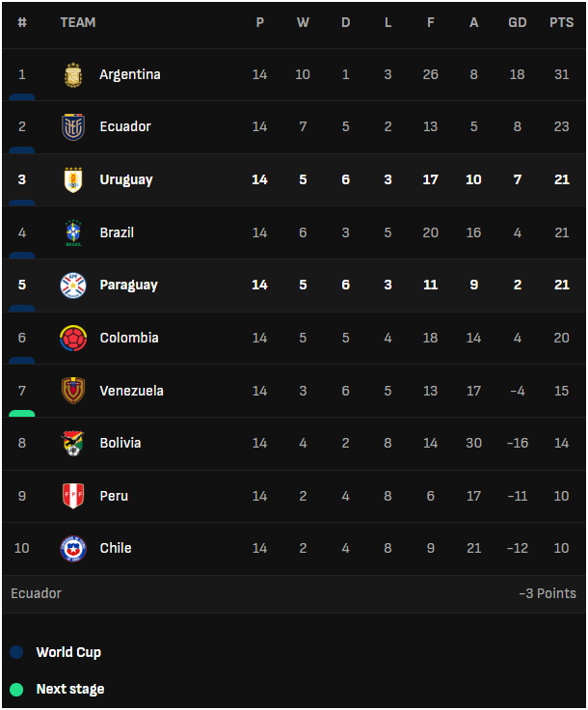
Task: Click the Colombia team crest icon
Action: point(73,338)
